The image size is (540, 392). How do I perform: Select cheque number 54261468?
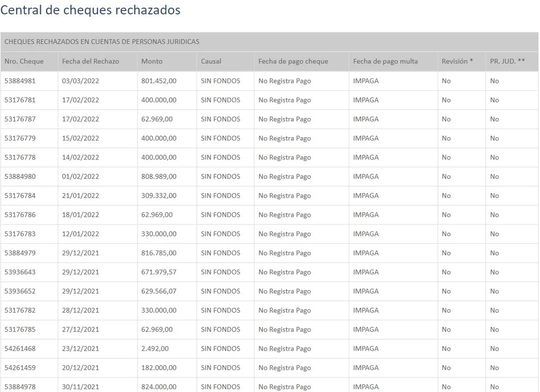[x=20, y=348]
